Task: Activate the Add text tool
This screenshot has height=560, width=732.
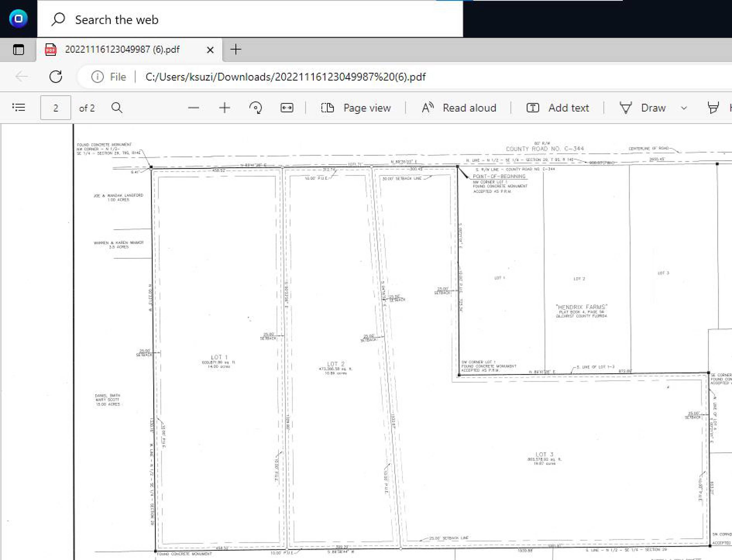Action: pos(558,108)
